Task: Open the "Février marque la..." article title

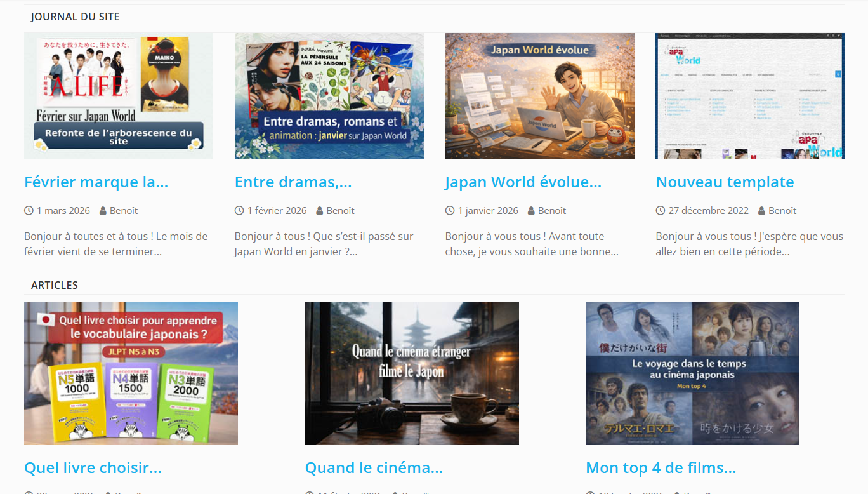Action: pos(96,182)
